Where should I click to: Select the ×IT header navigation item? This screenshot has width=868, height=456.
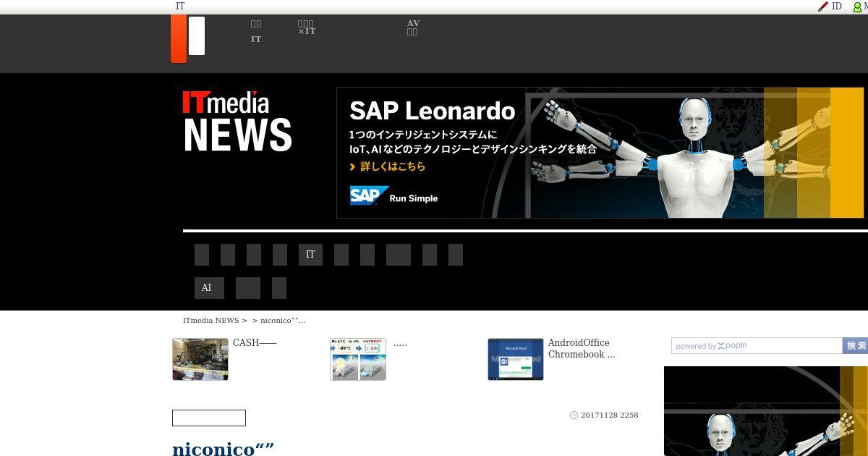(307, 28)
